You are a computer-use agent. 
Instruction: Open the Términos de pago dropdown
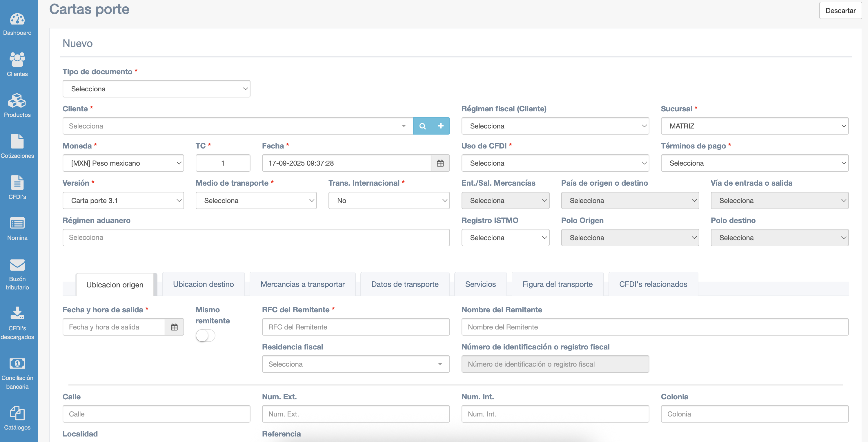[754, 163]
